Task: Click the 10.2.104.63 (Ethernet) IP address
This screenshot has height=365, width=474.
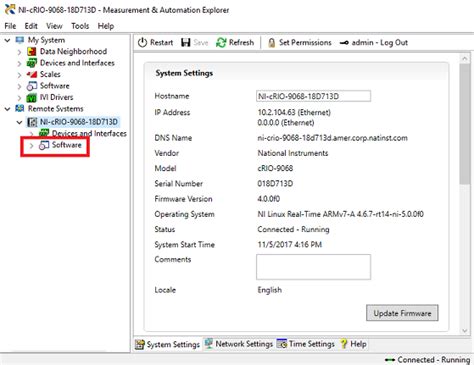Action: tap(294, 112)
